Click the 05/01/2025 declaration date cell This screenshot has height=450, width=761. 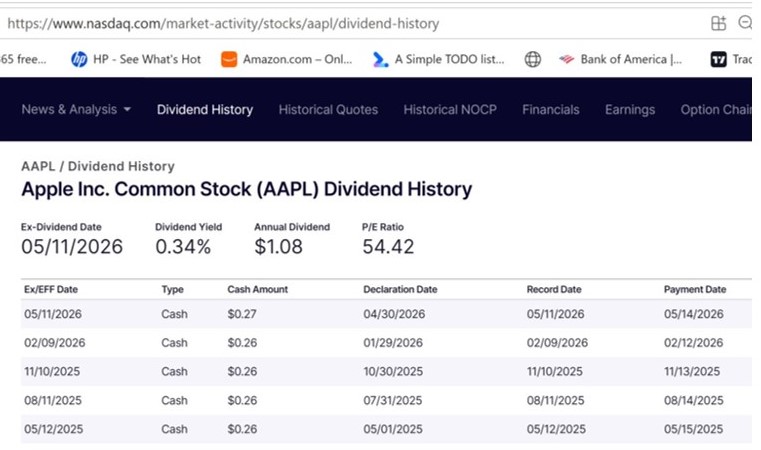coord(393,429)
